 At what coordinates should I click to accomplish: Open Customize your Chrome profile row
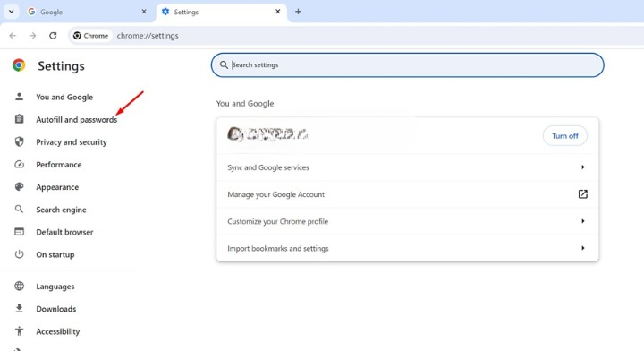[x=408, y=221]
